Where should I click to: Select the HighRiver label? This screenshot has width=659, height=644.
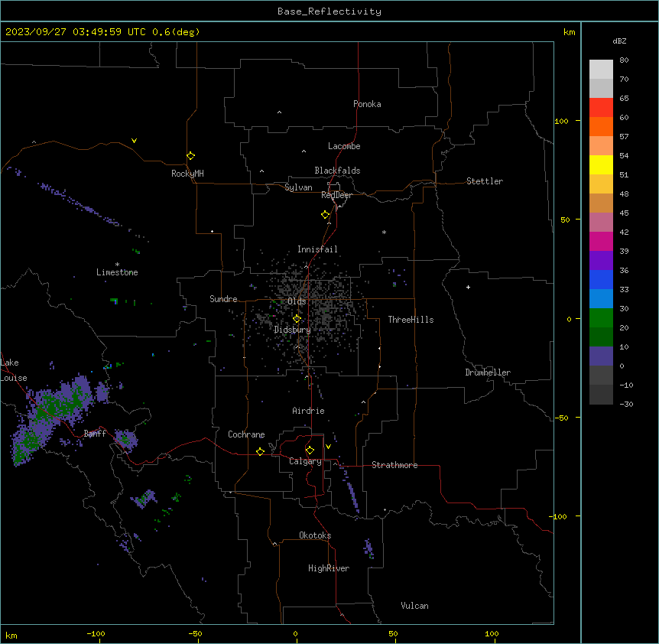click(x=329, y=568)
